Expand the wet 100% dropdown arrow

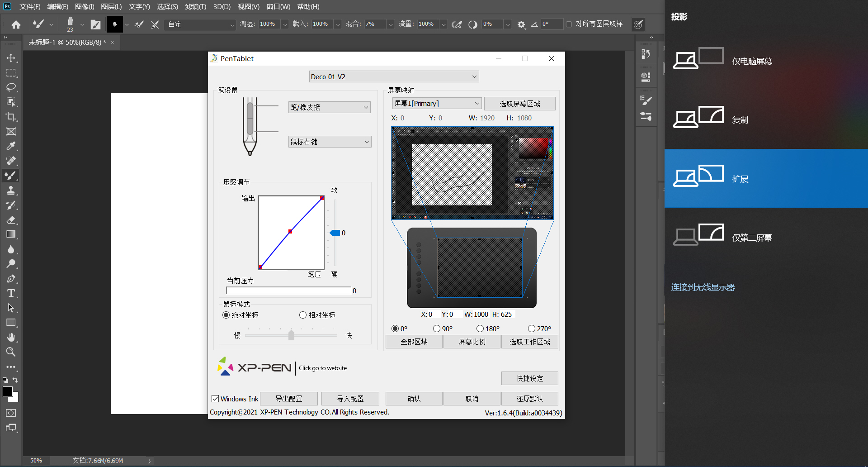[x=285, y=24]
